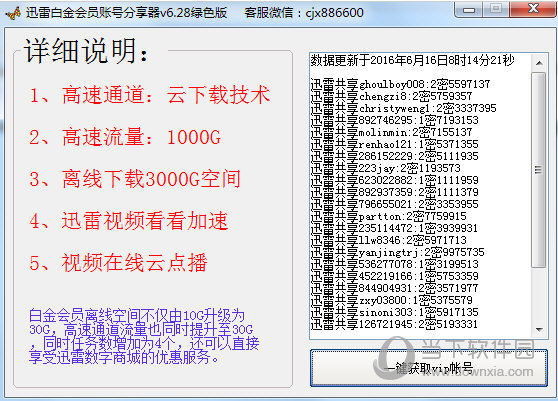Click item 2 高速流量 1000G

(125, 137)
